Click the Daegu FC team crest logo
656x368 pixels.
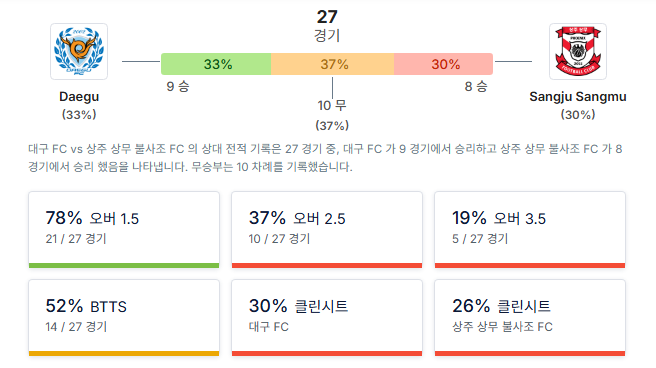point(79,51)
